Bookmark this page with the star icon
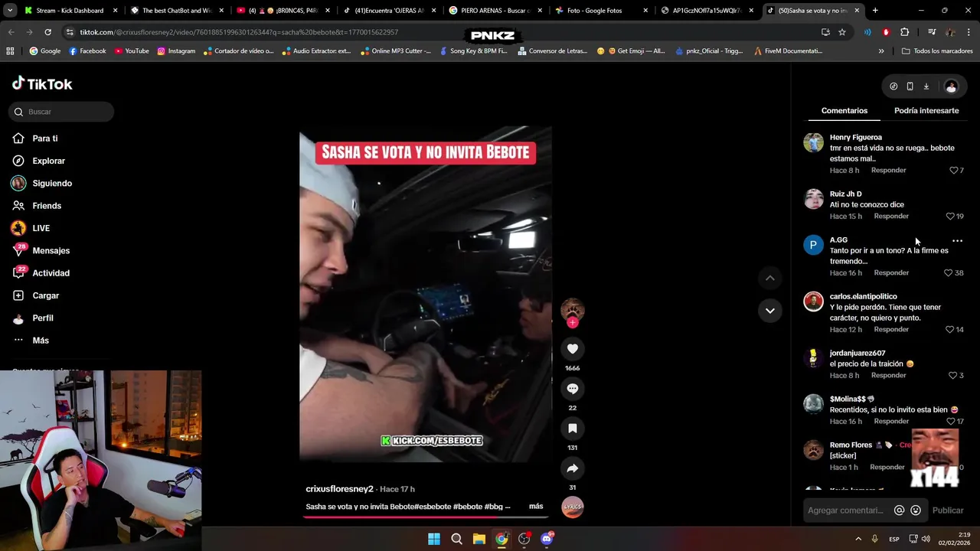Image resolution: width=980 pixels, height=551 pixels. [x=842, y=32]
